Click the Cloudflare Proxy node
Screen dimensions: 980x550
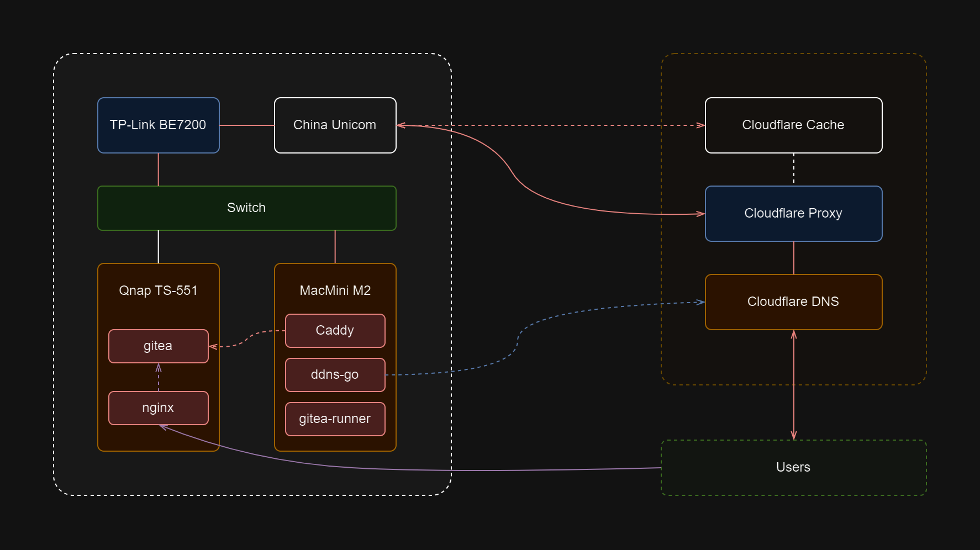793,214
